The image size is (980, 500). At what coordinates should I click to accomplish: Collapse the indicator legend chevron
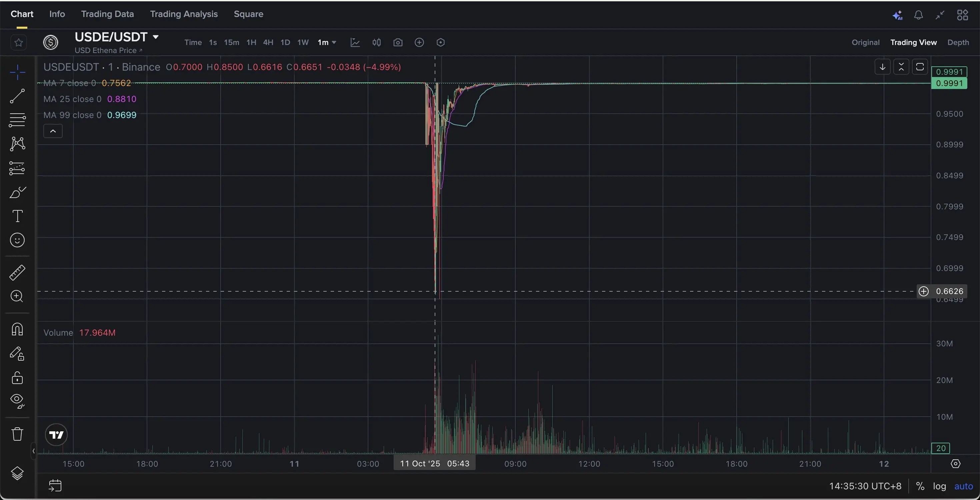pyautogui.click(x=53, y=131)
